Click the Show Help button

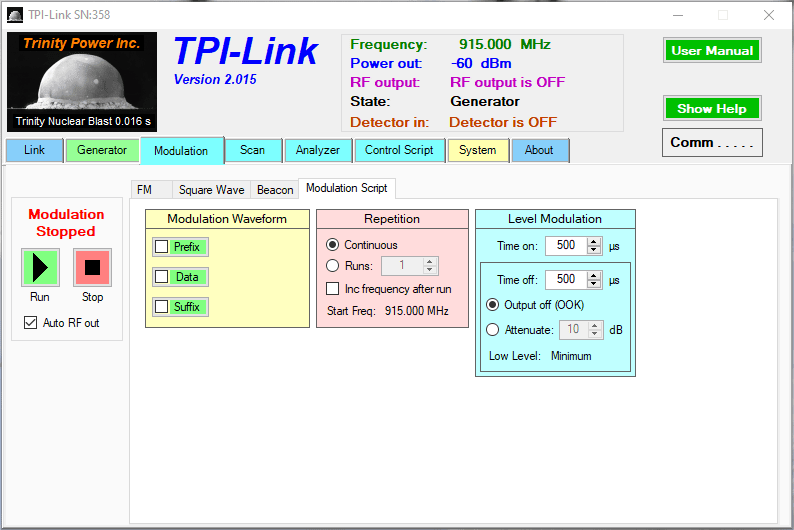712,109
